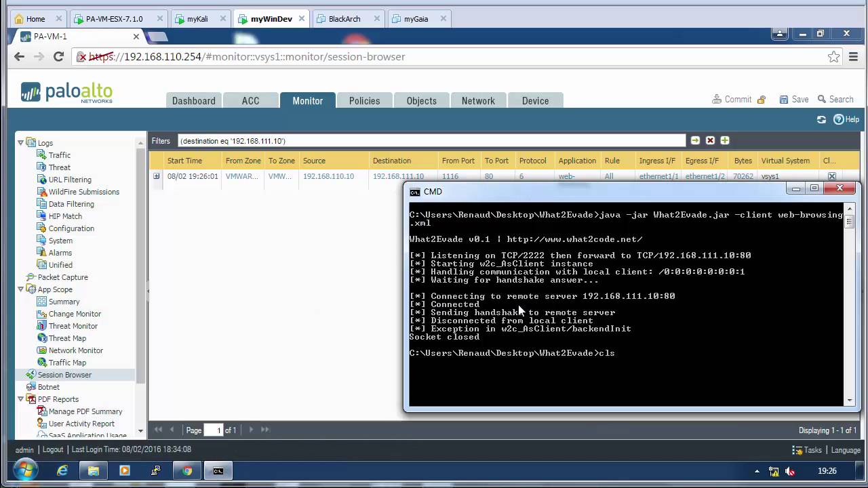Open the Policies tab
The width and height of the screenshot is (868, 488).
click(364, 100)
